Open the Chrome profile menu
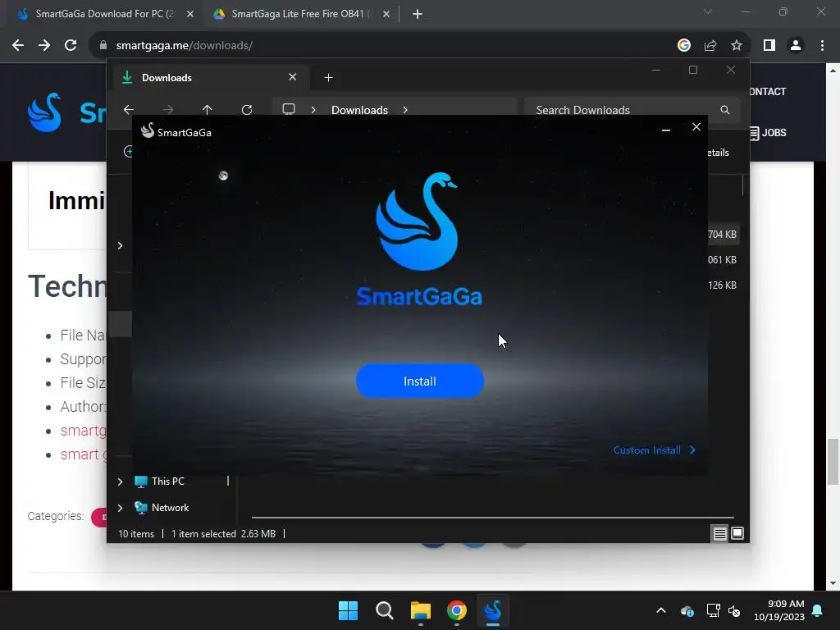This screenshot has height=630, width=840. [796, 46]
